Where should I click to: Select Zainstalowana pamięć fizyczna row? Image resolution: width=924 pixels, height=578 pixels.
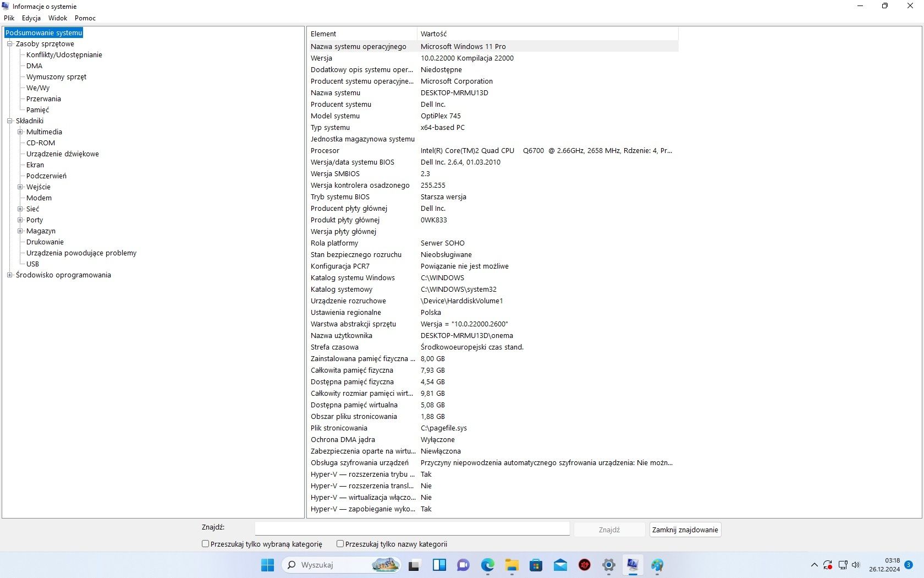(x=493, y=358)
